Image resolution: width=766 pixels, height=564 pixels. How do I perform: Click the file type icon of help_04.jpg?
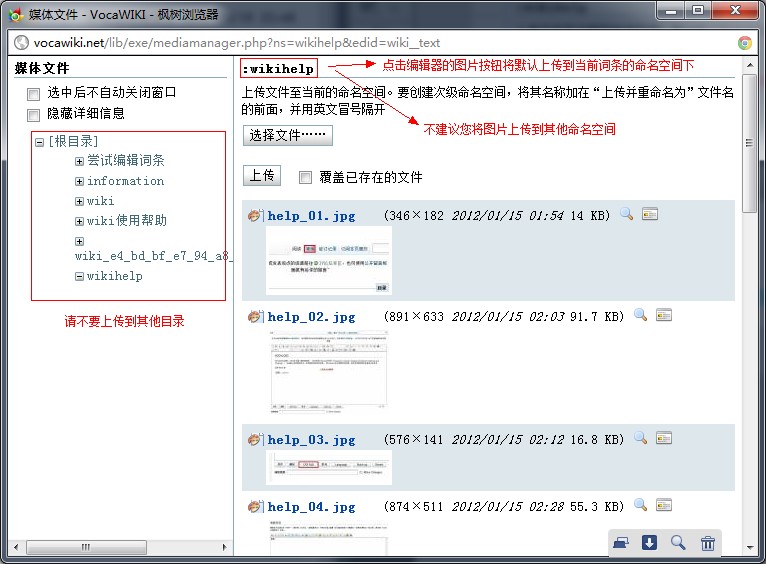tap(255, 506)
